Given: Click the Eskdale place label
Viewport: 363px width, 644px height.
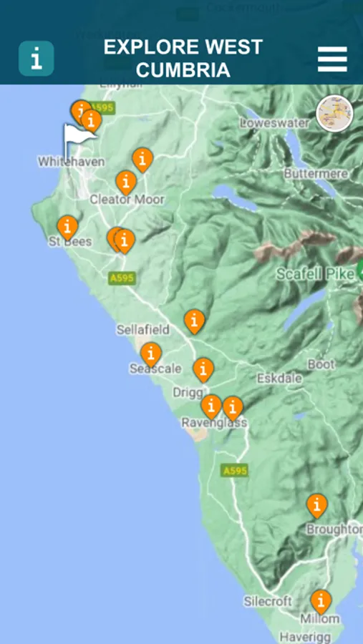Looking at the screenshot, I should (279, 379).
